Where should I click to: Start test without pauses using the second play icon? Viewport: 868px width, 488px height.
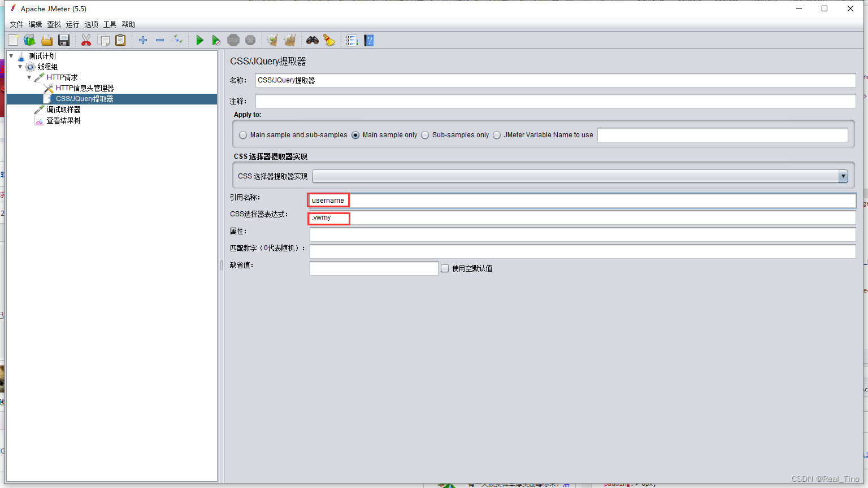tap(216, 40)
